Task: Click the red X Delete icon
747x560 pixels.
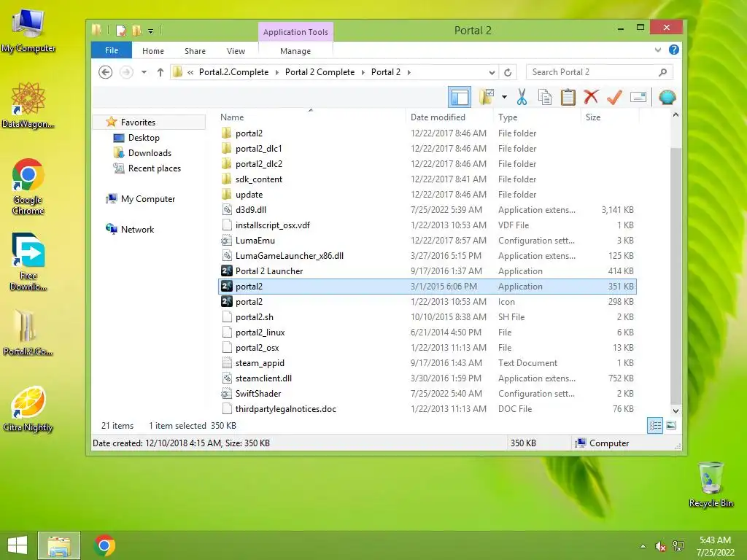Action: pyautogui.click(x=591, y=97)
